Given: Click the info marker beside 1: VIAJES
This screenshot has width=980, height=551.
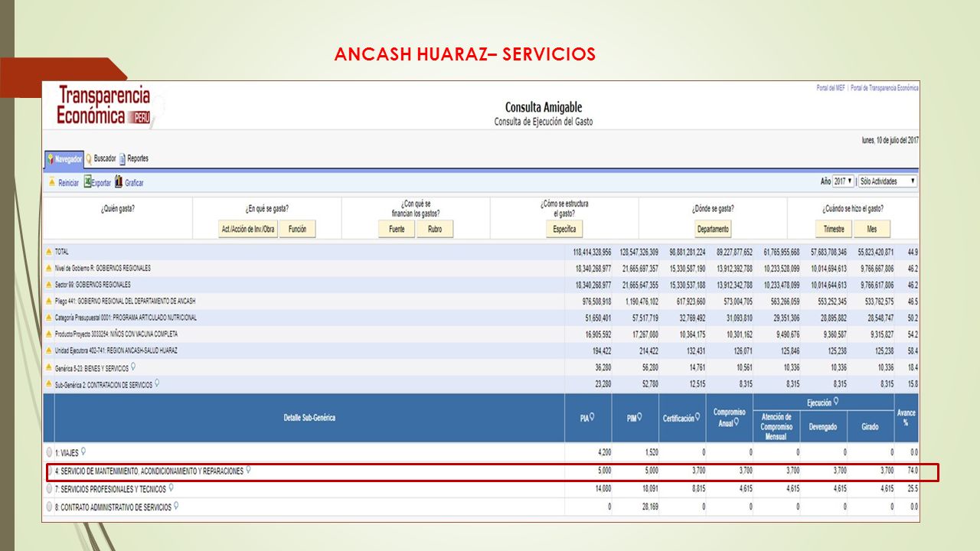Looking at the screenshot, I should click(83, 452).
